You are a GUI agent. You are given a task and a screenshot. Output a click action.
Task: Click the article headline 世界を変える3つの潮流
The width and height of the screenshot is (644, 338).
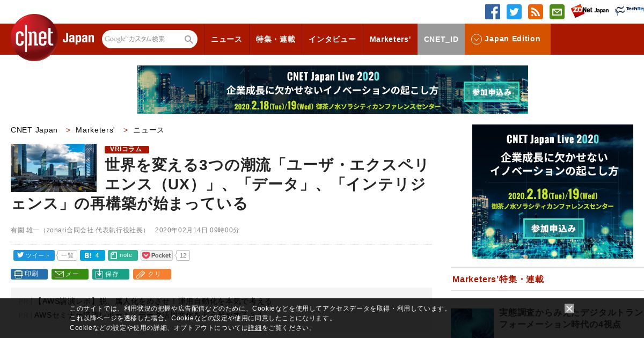click(220, 184)
